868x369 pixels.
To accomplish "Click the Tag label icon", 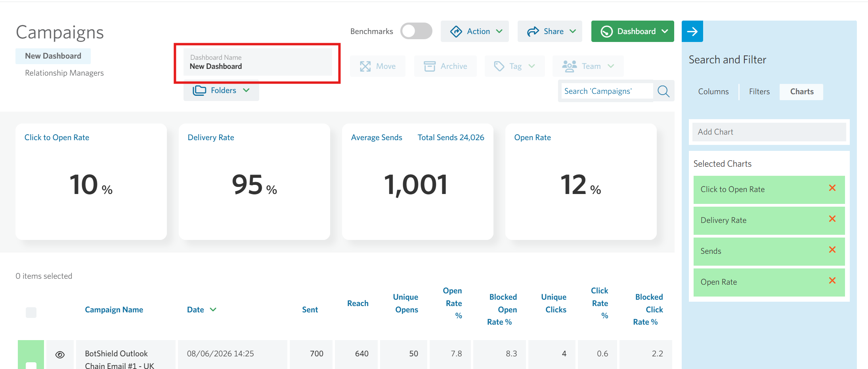I will 499,66.
